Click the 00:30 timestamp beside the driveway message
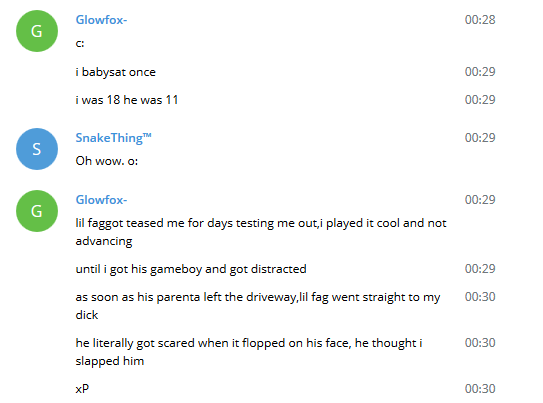Screen dimensions: 543x403 pyautogui.click(x=480, y=297)
